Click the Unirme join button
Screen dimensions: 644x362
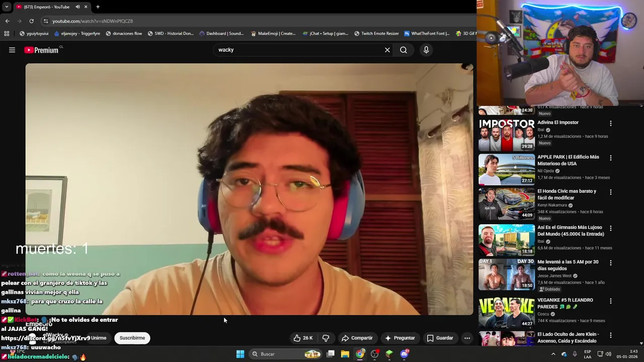(99, 338)
